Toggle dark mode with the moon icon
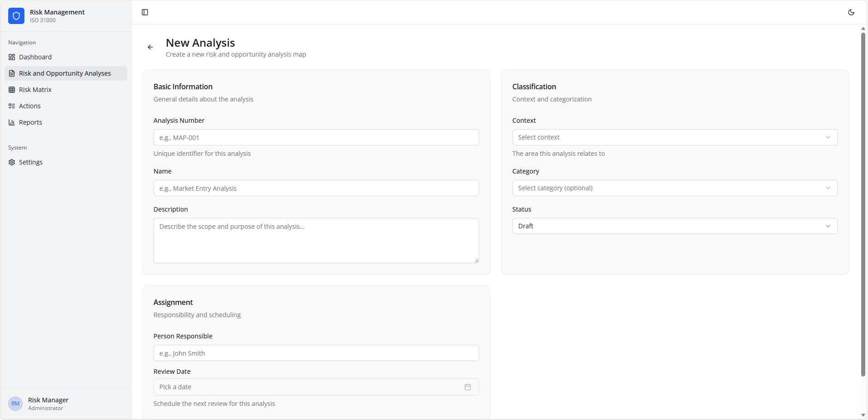The width and height of the screenshot is (868, 420). pyautogui.click(x=851, y=12)
